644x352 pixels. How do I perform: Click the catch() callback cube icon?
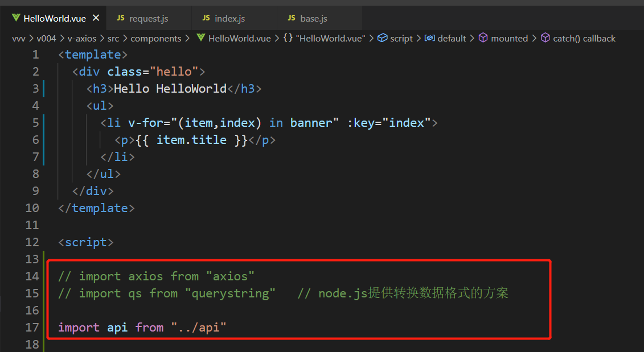[545, 38]
